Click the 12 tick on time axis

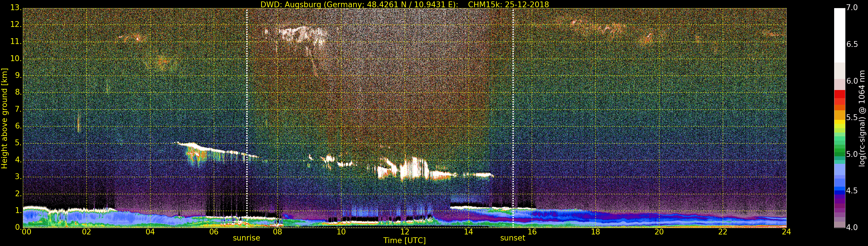405,232
